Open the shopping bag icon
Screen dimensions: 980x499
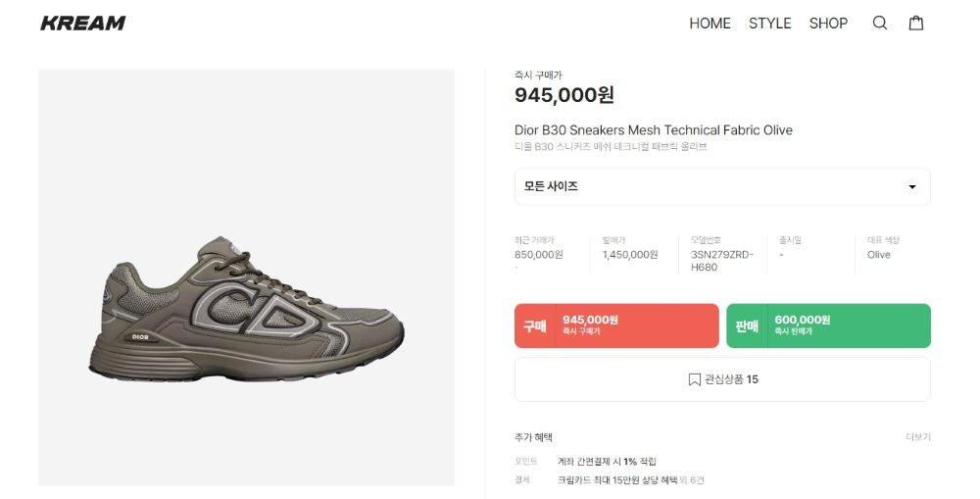coord(915,24)
